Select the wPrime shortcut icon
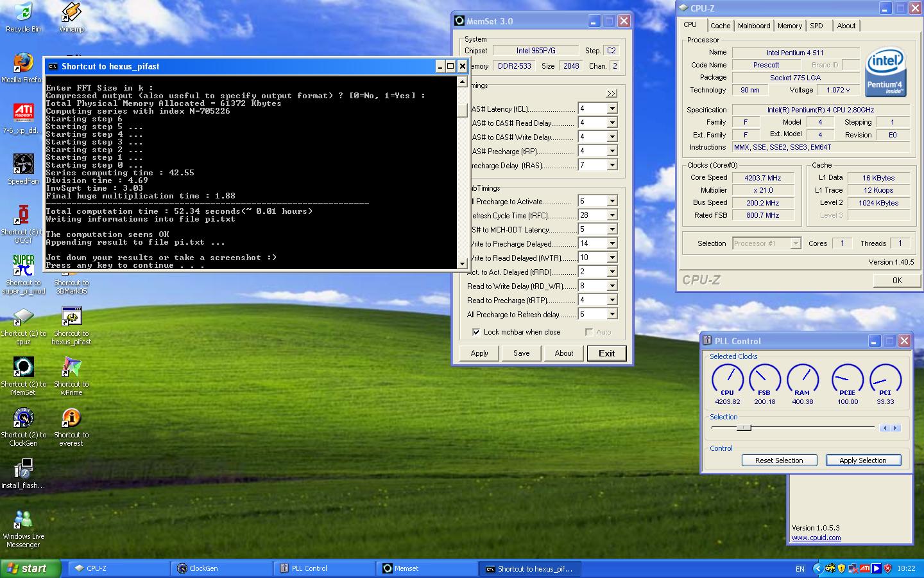The image size is (924, 578). pyautogui.click(x=71, y=376)
